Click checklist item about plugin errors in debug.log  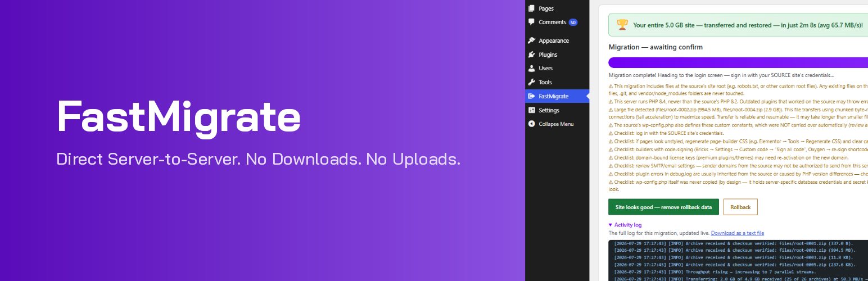(738, 174)
